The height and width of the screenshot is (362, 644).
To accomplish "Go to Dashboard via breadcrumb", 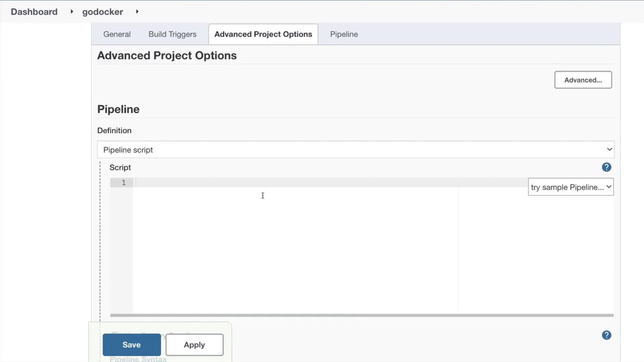I will pyautogui.click(x=34, y=12).
